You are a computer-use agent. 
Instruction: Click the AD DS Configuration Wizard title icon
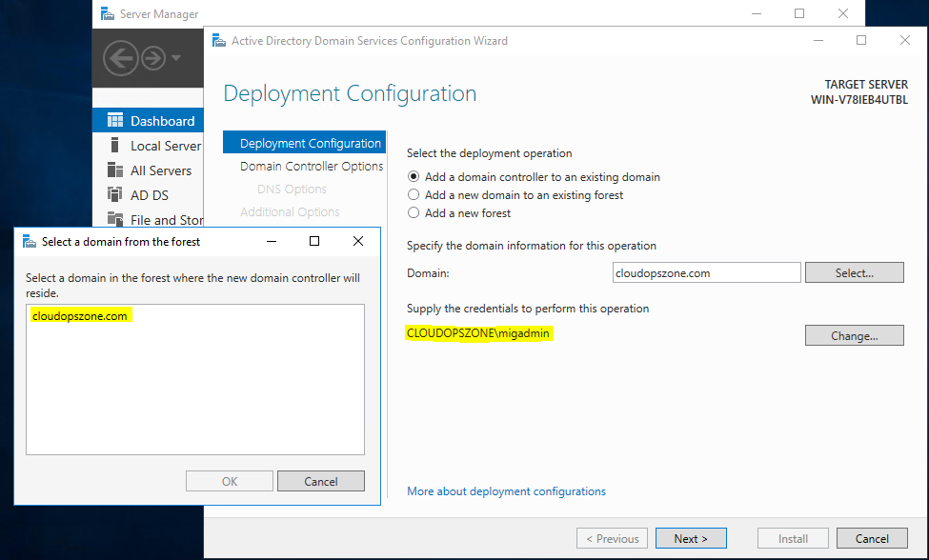(x=219, y=41)
